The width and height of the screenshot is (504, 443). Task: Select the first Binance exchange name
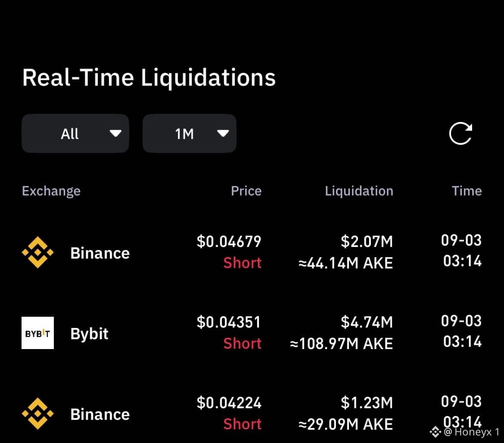click(100, 253)
